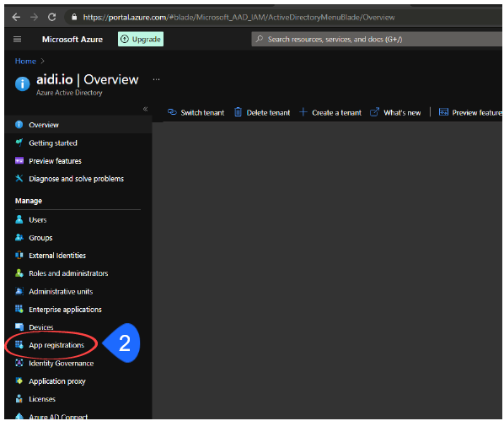The image size is (504, 421).
Task: Click the Upgrade button
Action: tap(141, 39)
